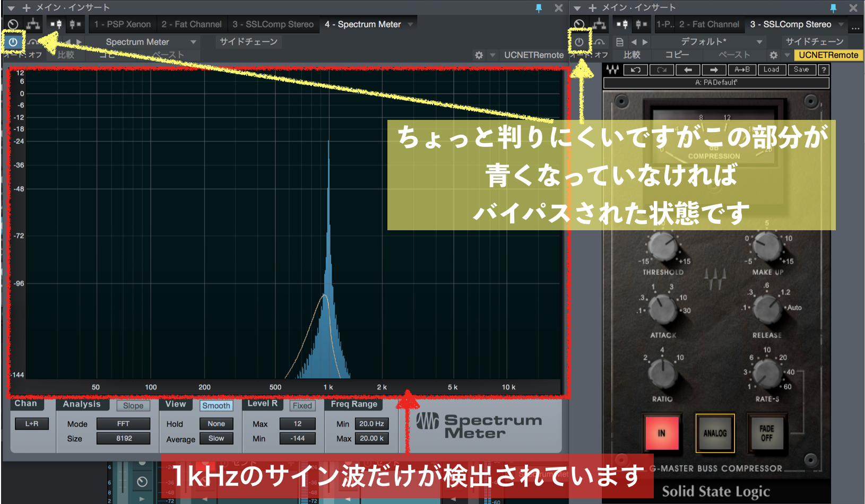This screenshot has height=504, width=865.
Task: Open the automation dial icon, left window
Action: pyautogui.click(x=13, y=24)
